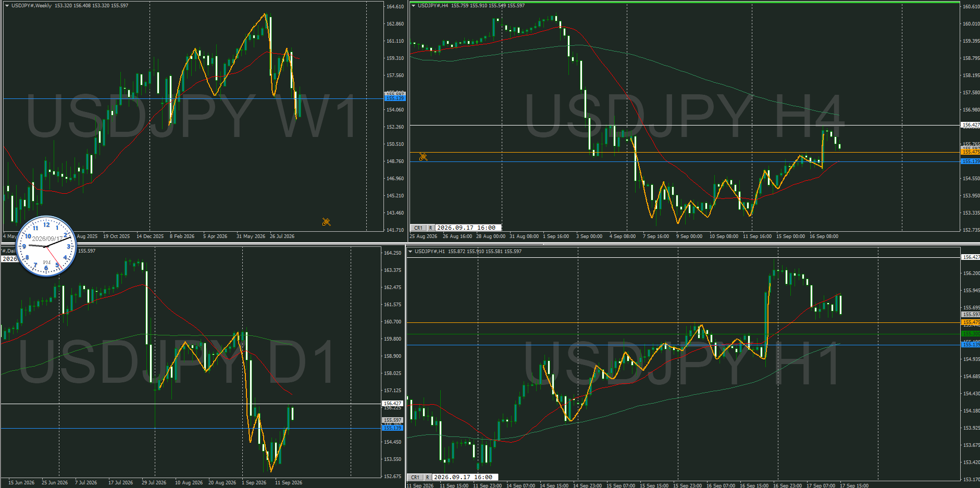
Task: Click the date field in the H1 chart
Action: [x=466, y=477]
